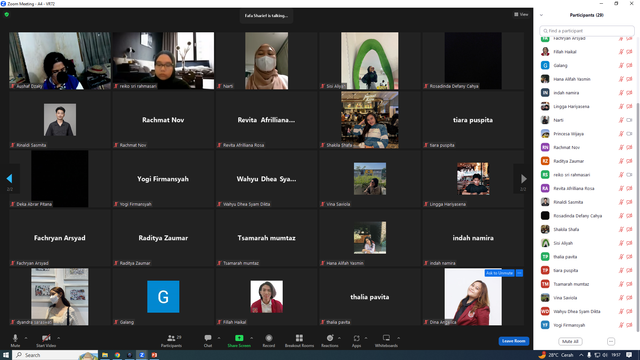Click the system tray show hidden icons arrow
The width and height of the screenshot is (640, 360).
[581, 355]
